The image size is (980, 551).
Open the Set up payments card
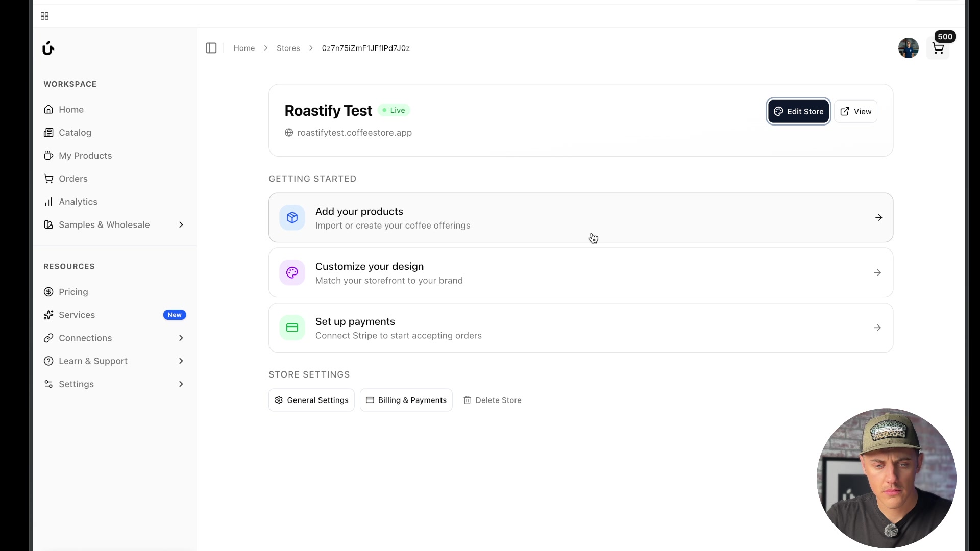point(580,328)
